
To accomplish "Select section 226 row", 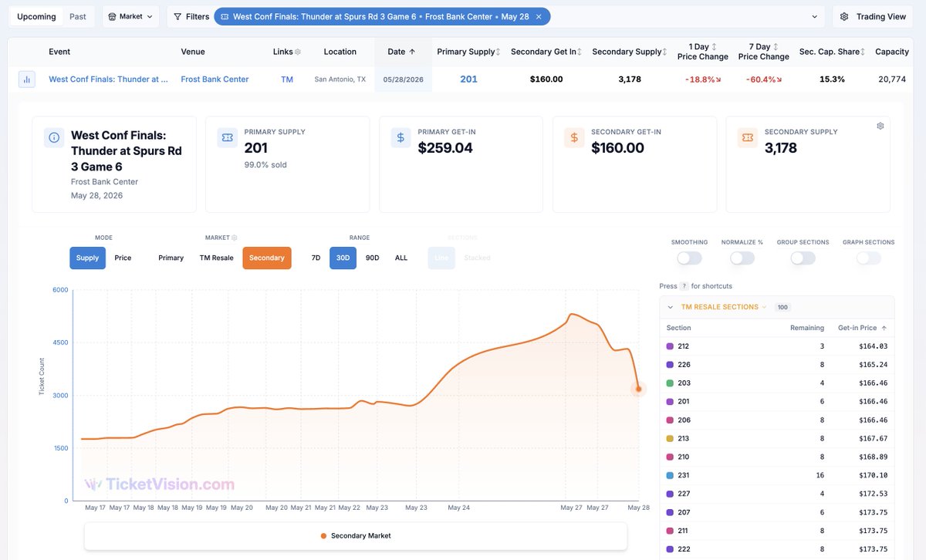I will 777,365.
